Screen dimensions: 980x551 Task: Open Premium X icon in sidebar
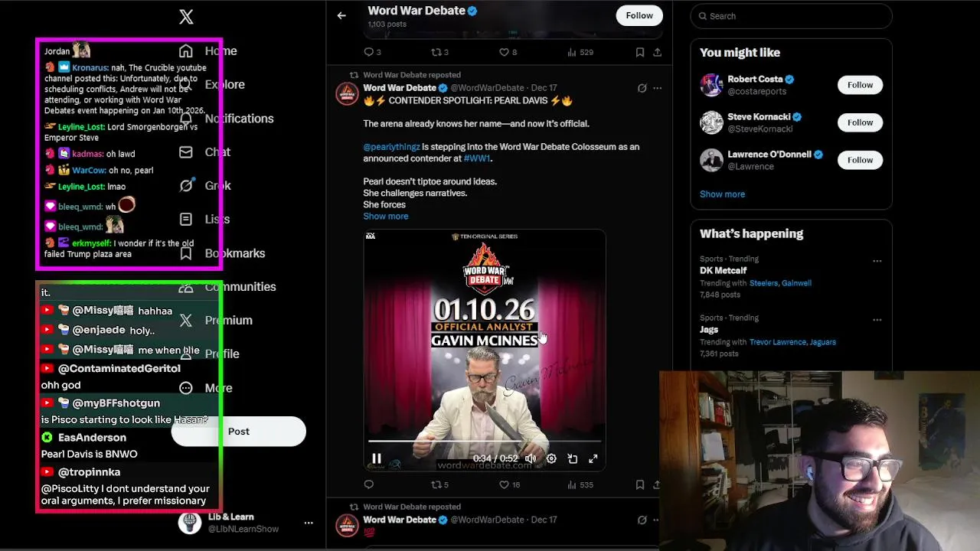[186, 321]
